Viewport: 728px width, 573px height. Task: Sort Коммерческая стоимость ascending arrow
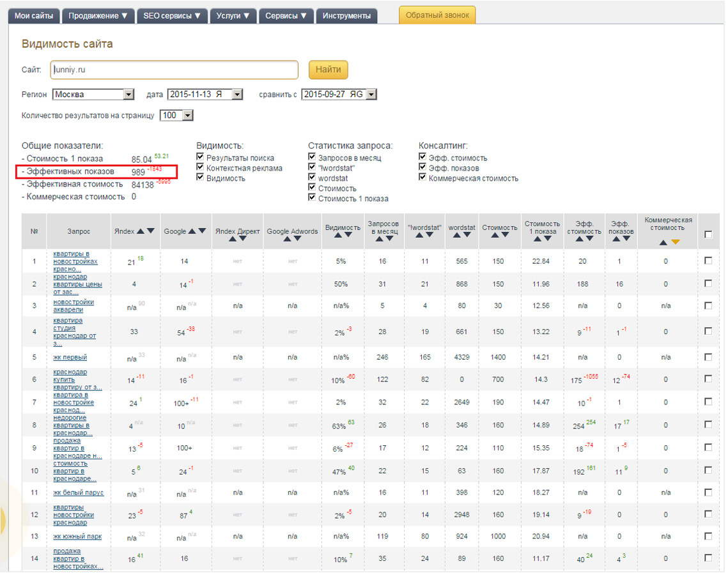click(663, 243)
